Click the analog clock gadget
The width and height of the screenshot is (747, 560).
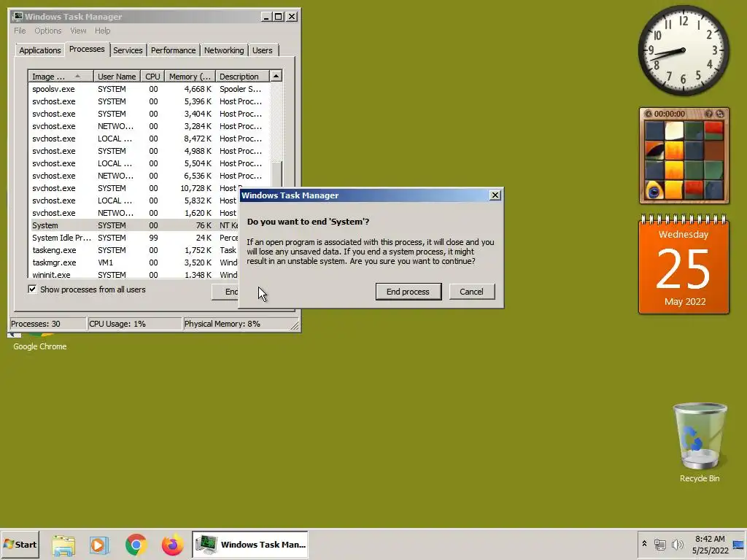(684, 50)
